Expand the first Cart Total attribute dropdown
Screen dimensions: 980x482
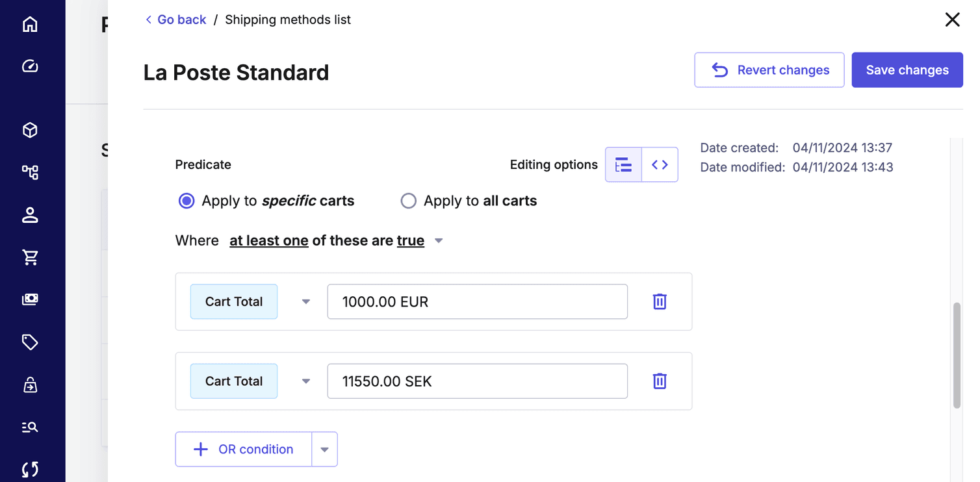pos(305,301)
